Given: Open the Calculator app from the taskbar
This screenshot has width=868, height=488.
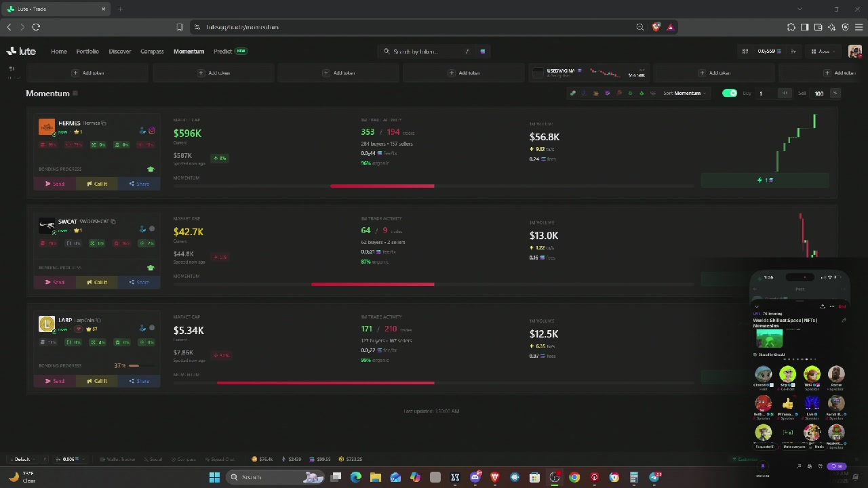Looking at the screenshot, I should [x=634, y=477].
